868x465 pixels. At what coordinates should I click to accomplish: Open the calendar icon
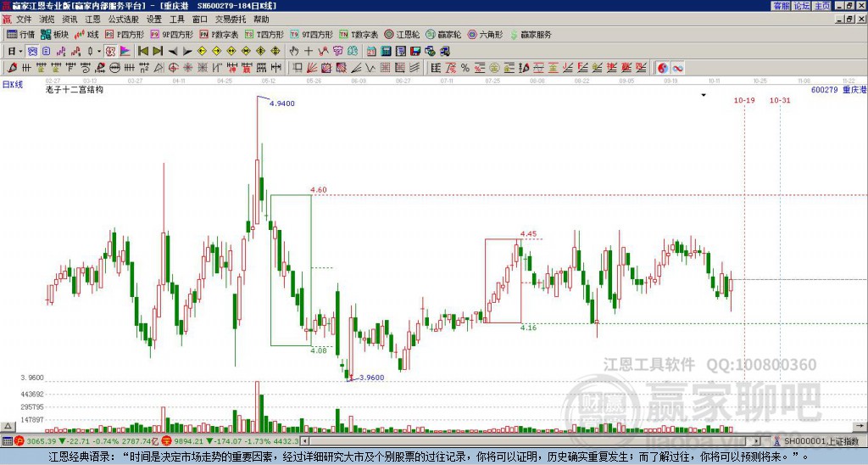(371, 51)
